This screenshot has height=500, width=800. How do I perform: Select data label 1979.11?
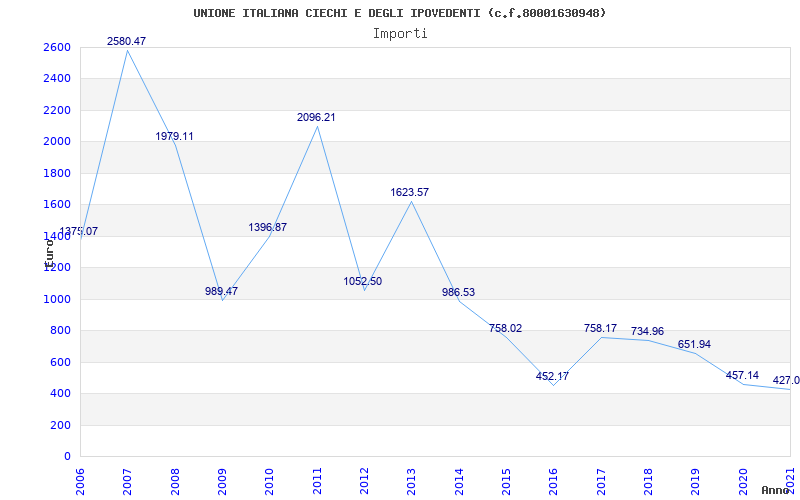pos(174,136)
